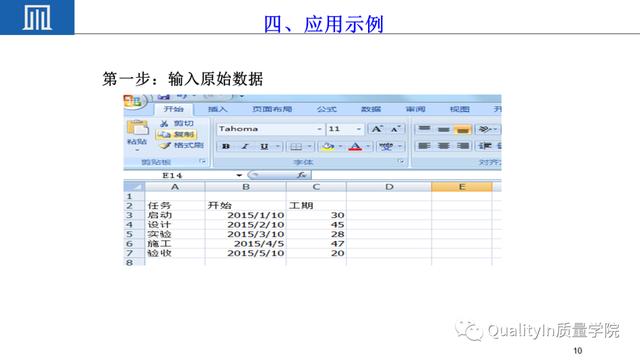Click the Align Text Right icon
Image resolution: width=640 pixels, height=360 pixels.
463,146
